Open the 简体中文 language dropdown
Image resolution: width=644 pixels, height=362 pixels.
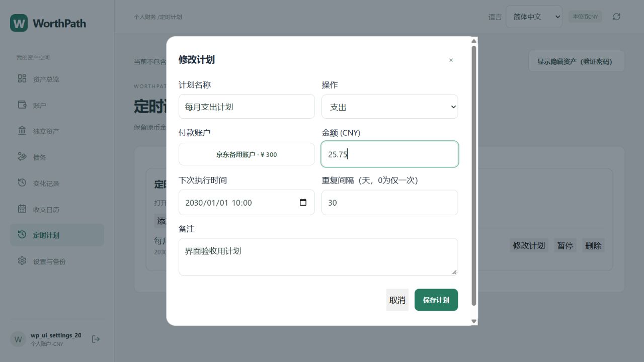tap(534, 17)
